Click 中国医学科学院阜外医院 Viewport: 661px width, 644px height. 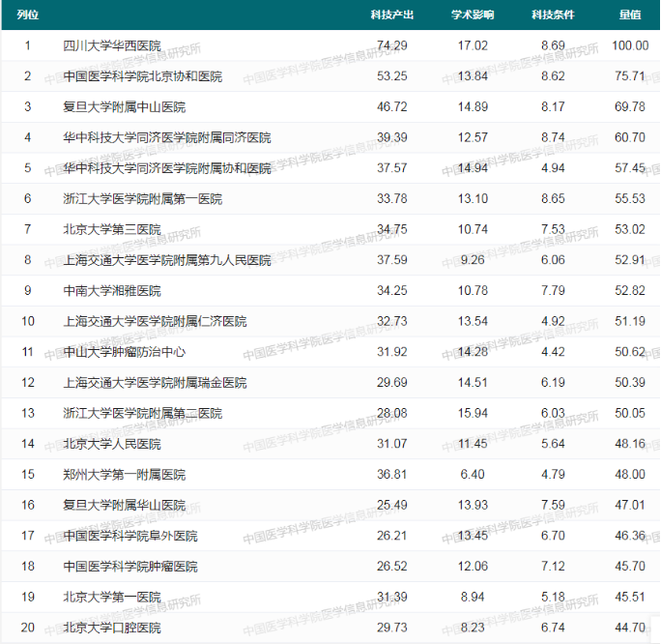tap(130, 536)
